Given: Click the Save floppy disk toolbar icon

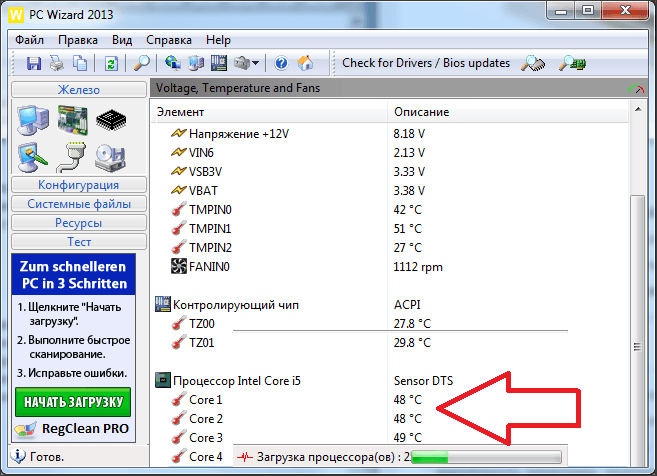Looking at the screenshot, I should click(x=33, y=63).
